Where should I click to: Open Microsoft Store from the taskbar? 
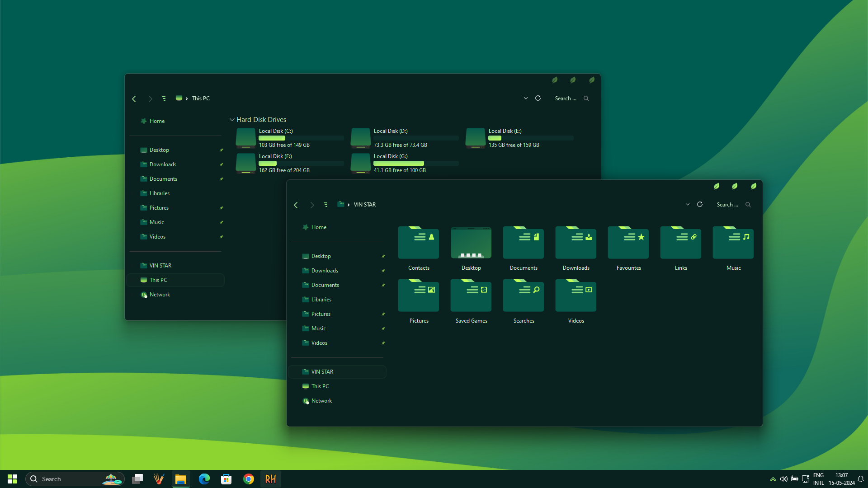tap(226, 479)
